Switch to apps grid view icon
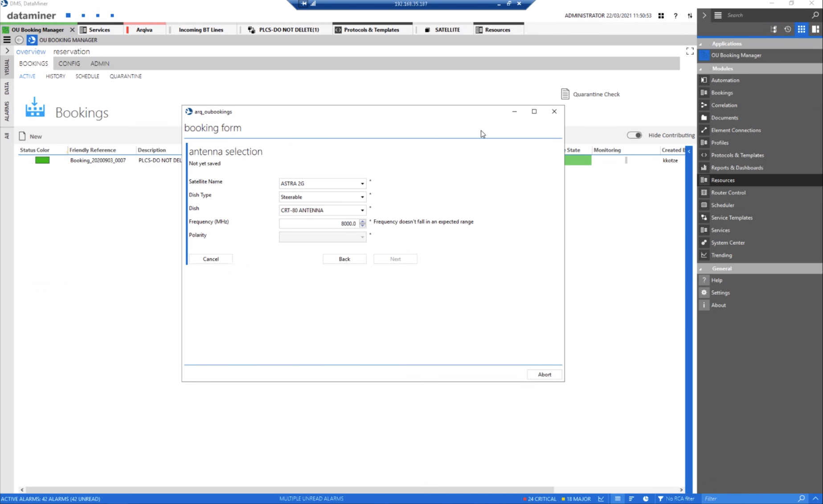 click(x=801, y=29)
